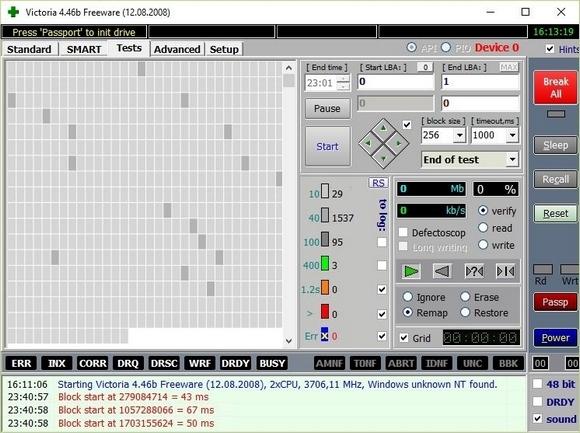
Task: Click the BUSY status indicator
Action: click(x=272, y=363)
